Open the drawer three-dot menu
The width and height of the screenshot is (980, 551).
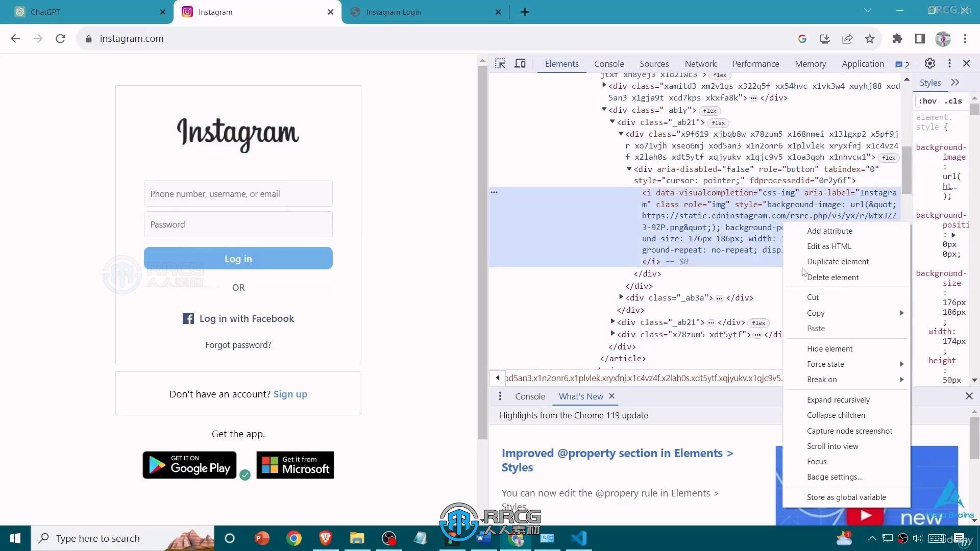point(500,396)
